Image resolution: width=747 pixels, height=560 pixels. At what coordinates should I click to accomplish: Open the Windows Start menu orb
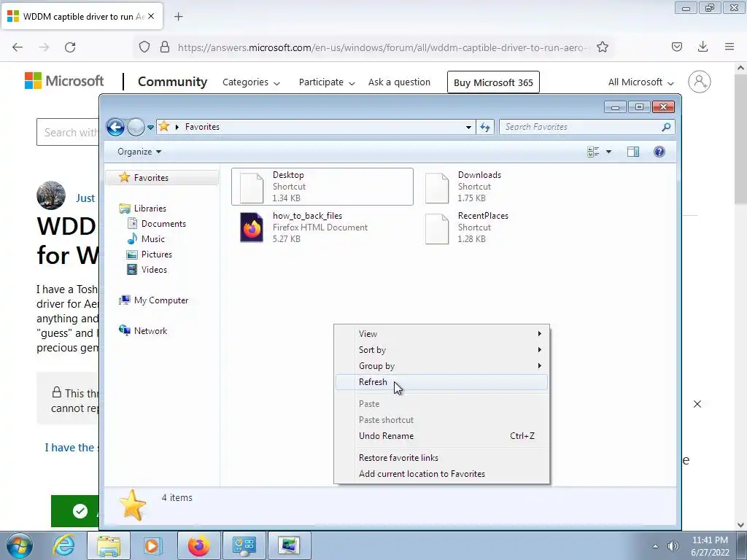click(x=19, y=545)
